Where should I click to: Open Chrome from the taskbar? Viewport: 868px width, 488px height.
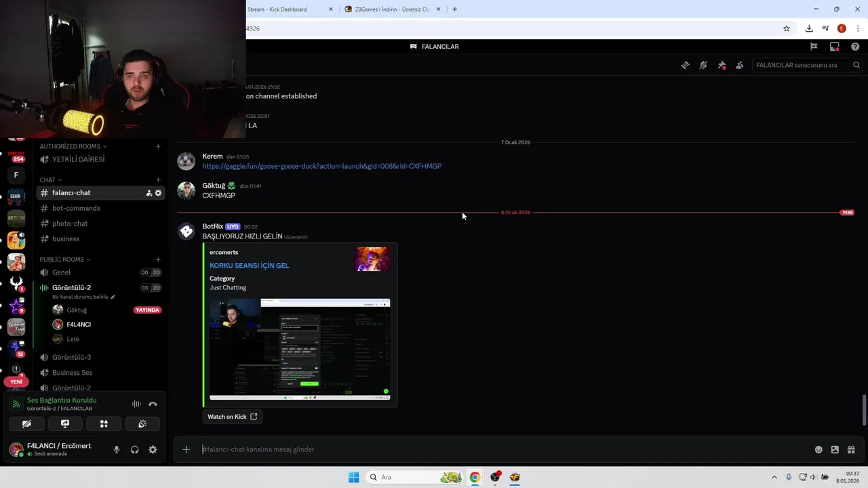pyautogui.click(x=475, y=477)
